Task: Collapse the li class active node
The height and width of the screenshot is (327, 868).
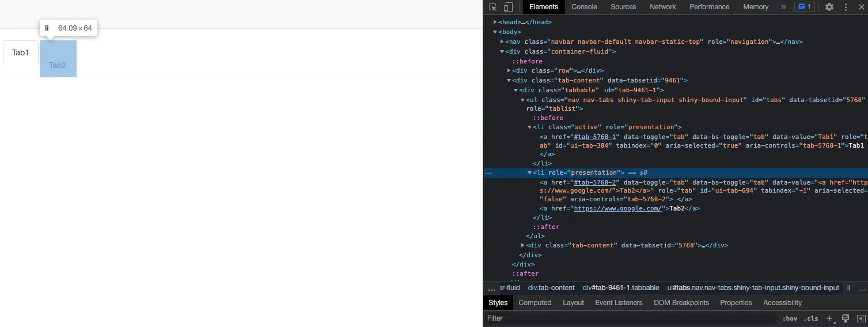Action: click(x=529, y=127)
